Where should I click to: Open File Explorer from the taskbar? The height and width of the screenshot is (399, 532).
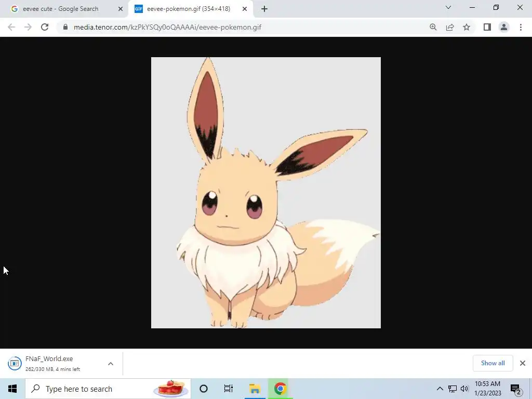255,389
